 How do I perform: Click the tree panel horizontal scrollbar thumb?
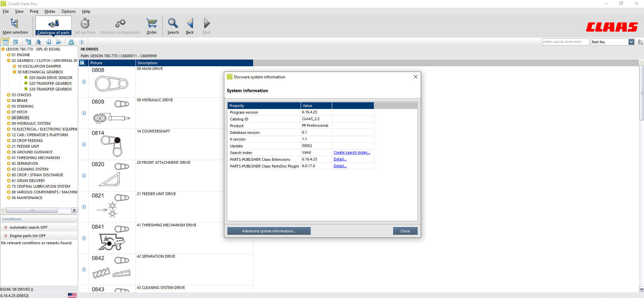[x=32, y=210]
